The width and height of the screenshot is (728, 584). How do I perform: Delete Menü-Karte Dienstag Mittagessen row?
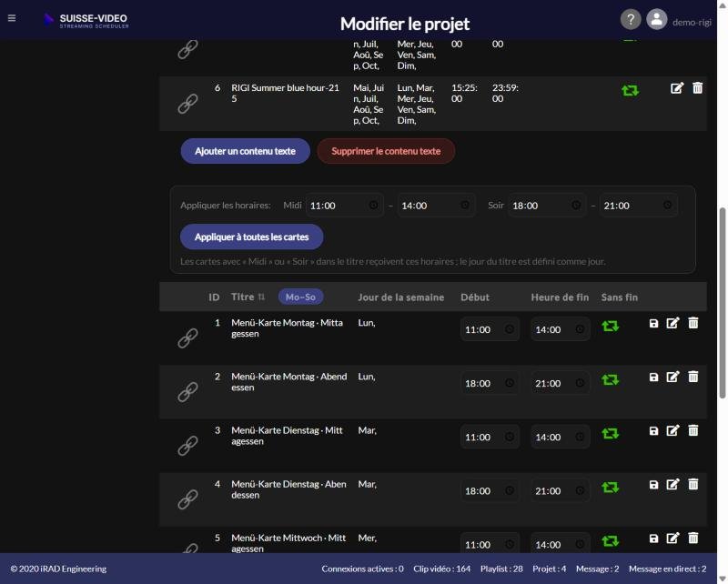point(693,430)
